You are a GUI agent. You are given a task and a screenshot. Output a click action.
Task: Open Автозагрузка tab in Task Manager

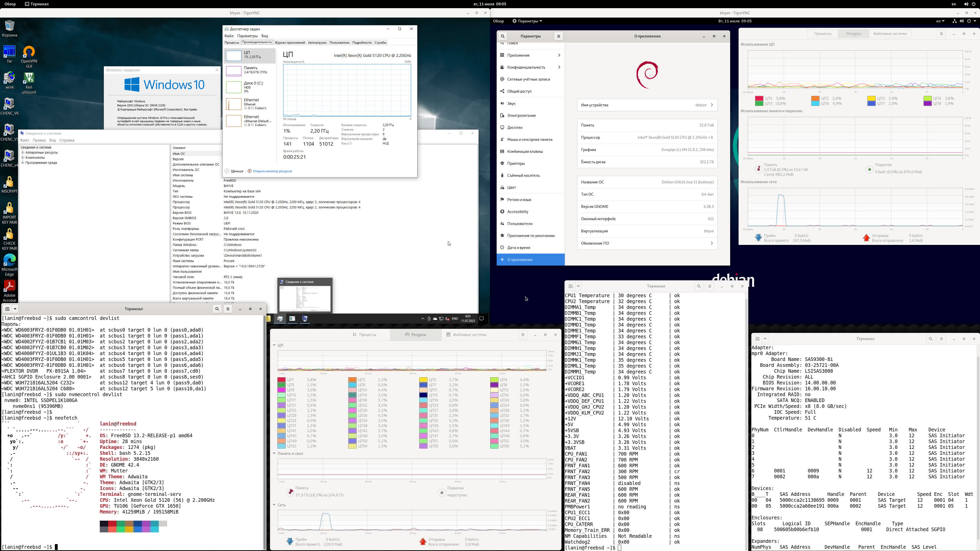[x=317, y=43]
